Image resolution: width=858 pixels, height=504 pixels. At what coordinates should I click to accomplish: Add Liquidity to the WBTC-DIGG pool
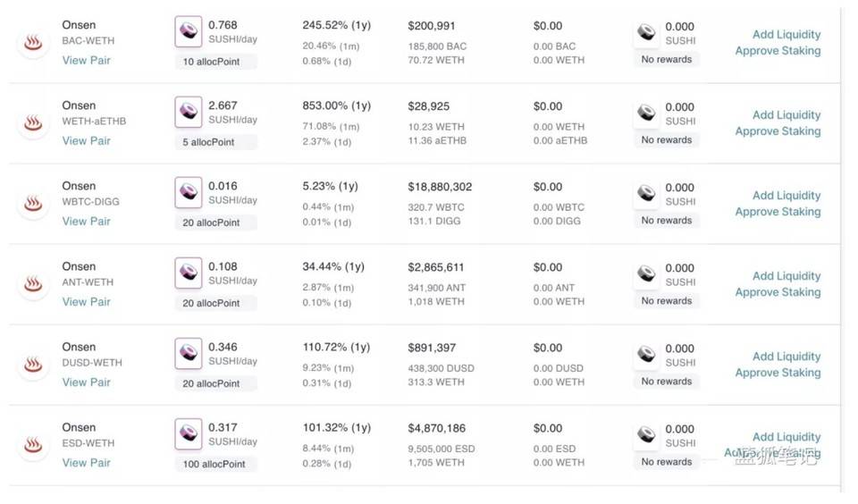[x=786, y=196]
